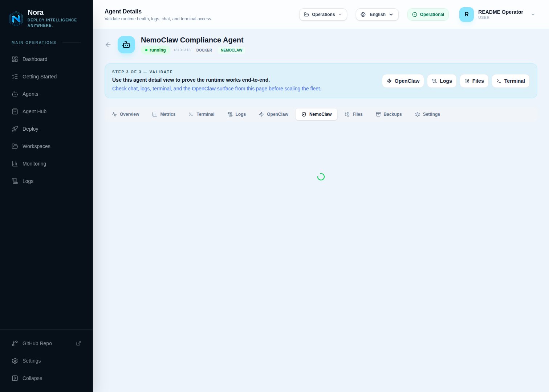Click the Operational status badge
The width and height of the screenshot is (549, 392).
click(428, 15)
